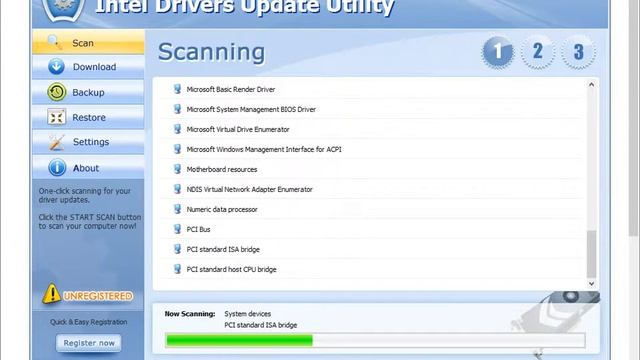Select step 2 circle indicator
The image size is (640, 360).
pyautogui.click(x=538, y=52)
